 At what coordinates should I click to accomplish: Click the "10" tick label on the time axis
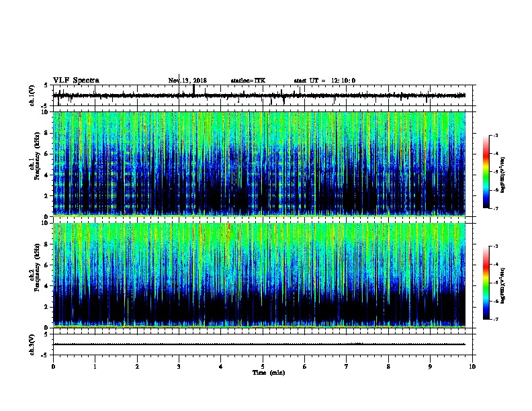pos(472,367)
